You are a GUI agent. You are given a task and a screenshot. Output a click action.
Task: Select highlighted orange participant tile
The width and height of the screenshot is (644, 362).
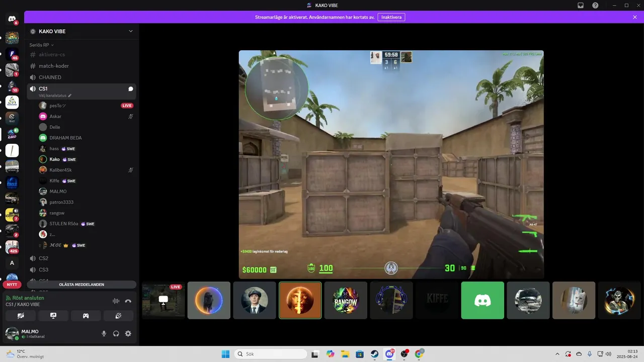(x=300, y=300)
